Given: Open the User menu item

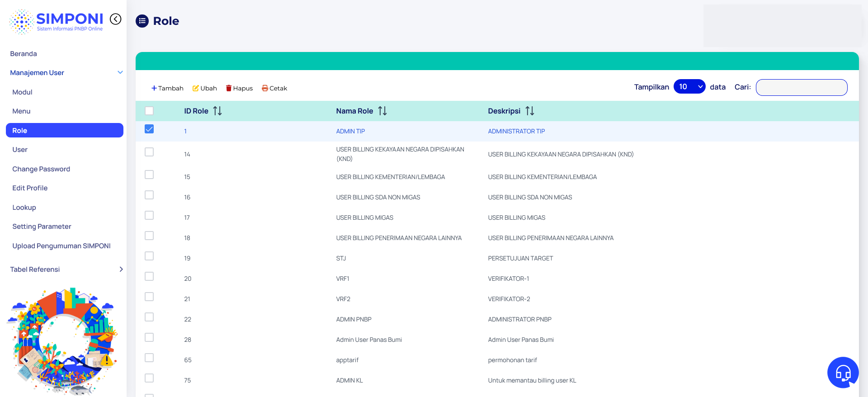Looking at the screenshot, I should (x=20, y=150).
